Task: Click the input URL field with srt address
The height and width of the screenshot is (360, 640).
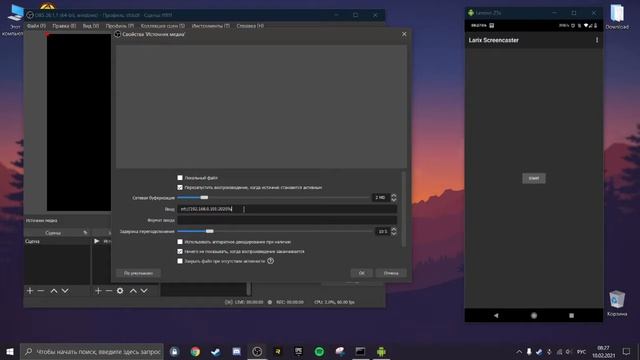Action: click(287, 209)
